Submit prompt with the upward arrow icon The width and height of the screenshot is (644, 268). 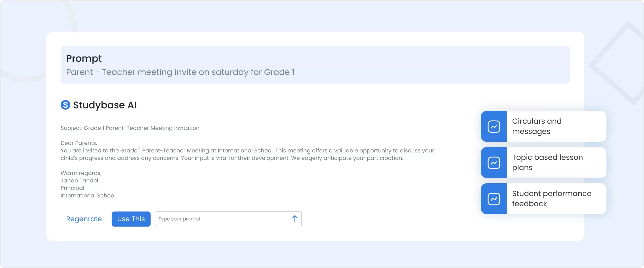(x=295, y=219)
